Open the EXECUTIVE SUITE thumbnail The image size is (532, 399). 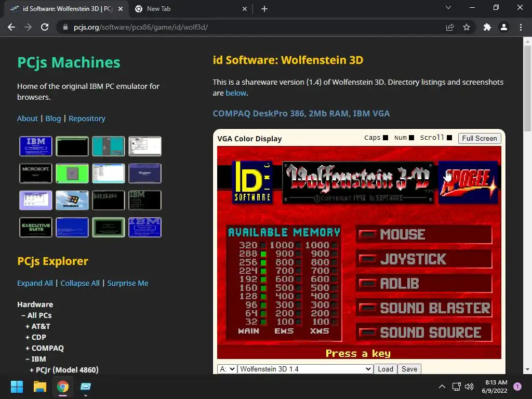(36, 228)
